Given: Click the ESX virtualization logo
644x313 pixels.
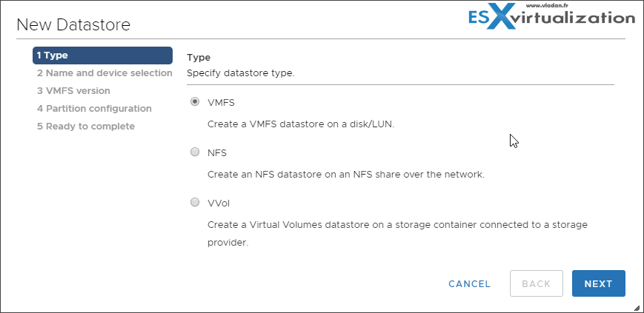Looking at the screenshot, I should (552, 17).
